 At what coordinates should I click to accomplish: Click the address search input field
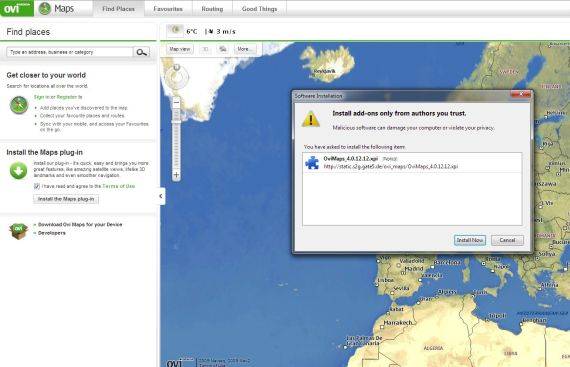70,52
